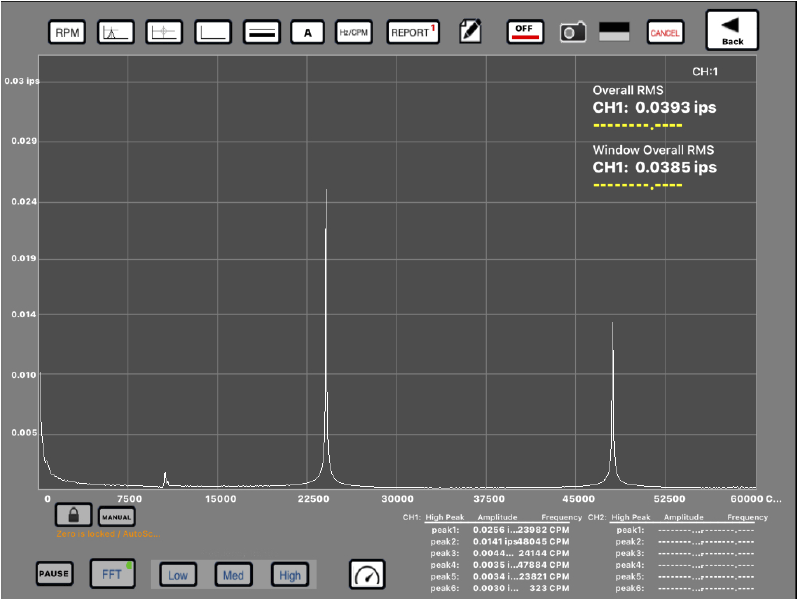This screenshot has height=599, width=797.
Task: Select the spectrum peak marker icon
Action: pyautogui.click(x=116, y=32)
